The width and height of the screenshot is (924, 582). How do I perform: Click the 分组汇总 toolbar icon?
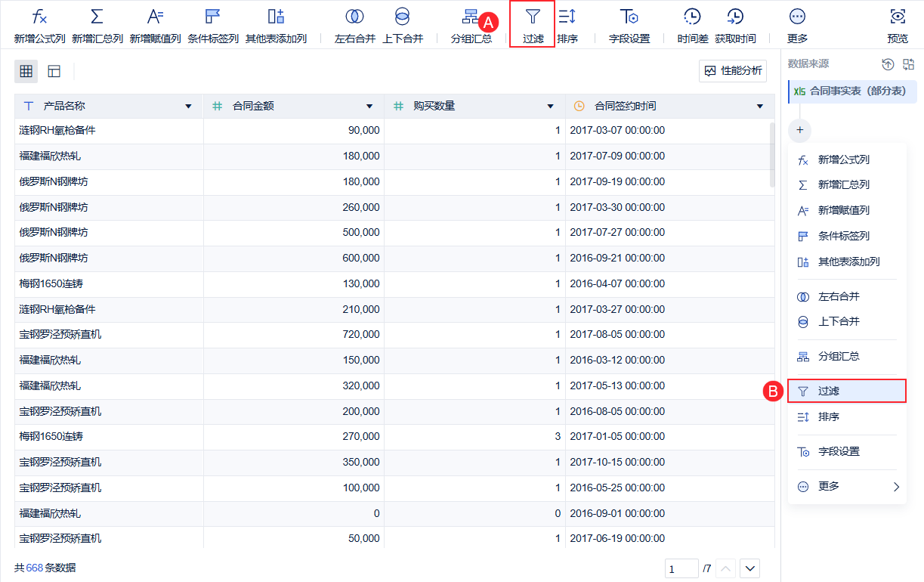(471, 17)
